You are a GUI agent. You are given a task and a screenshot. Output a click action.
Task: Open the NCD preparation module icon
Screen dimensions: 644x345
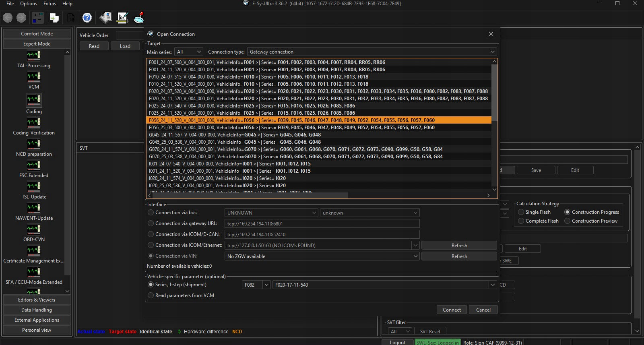tap(34, 143)
